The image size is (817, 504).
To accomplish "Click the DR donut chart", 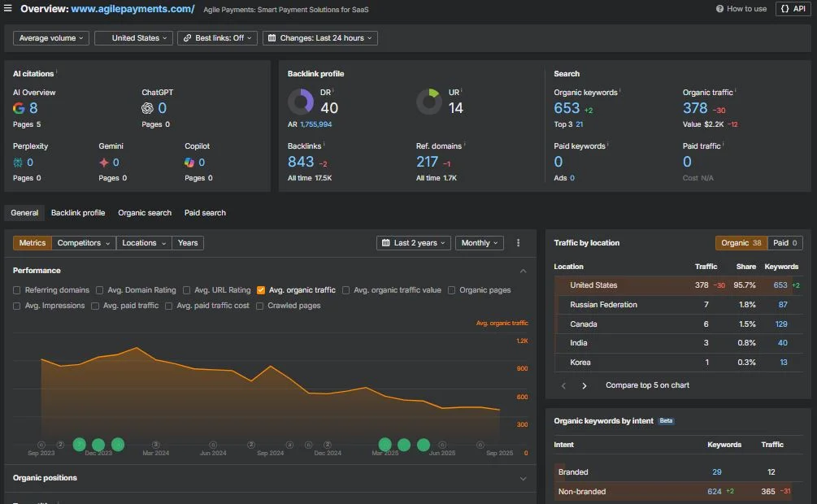I will tap(301, 102).
